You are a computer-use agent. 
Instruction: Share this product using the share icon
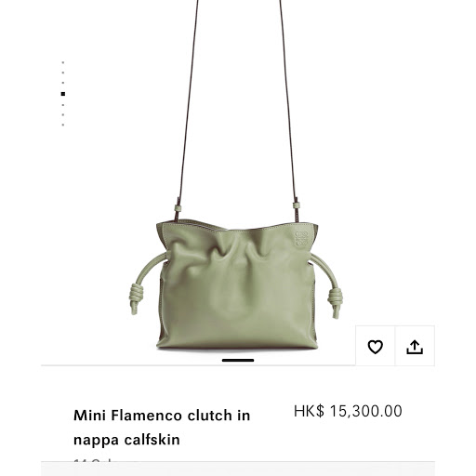coord(415,346)
